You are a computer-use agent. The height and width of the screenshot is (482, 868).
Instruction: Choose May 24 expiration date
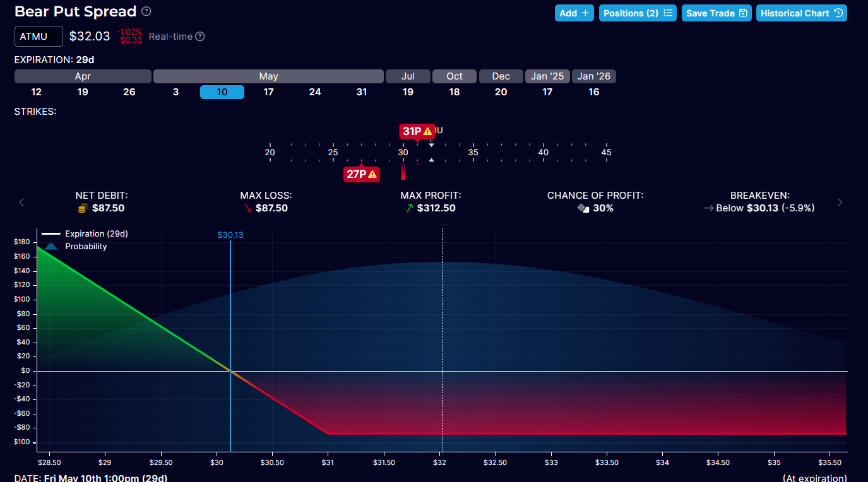(x=315, y=92)
